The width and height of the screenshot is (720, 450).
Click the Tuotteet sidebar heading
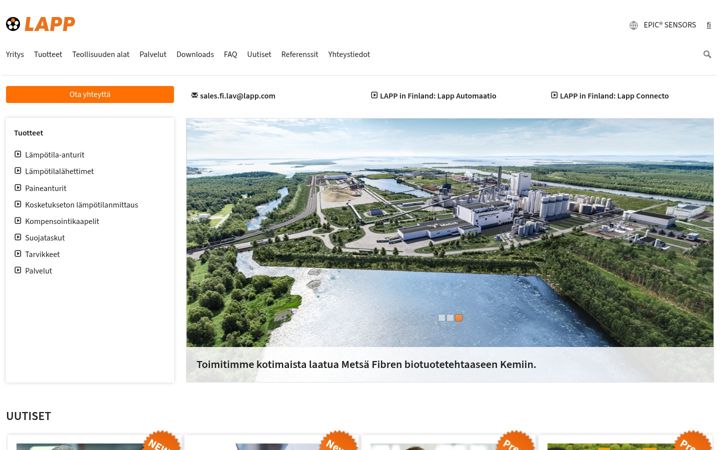pos(28,133)
